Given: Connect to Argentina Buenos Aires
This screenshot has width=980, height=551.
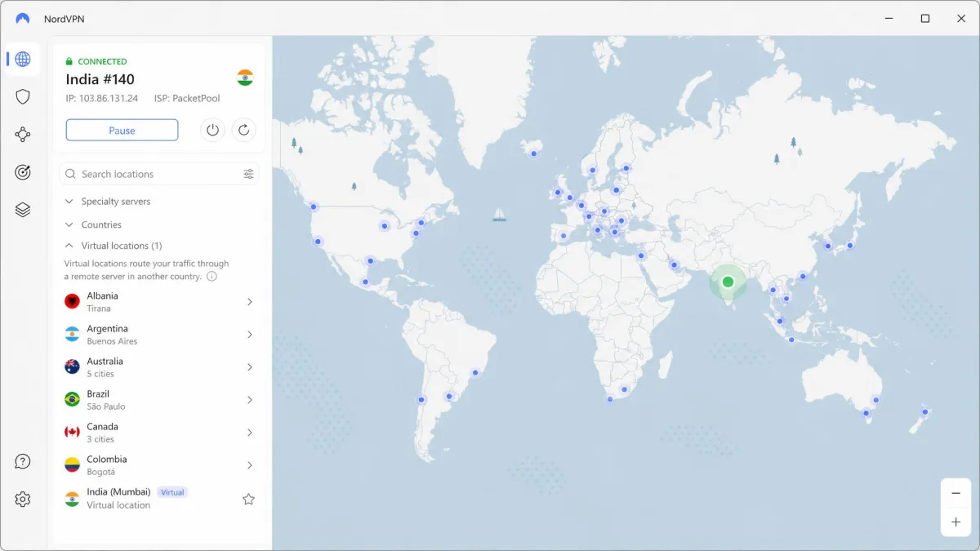Looking at the screenshot, I should pos(159,335).
